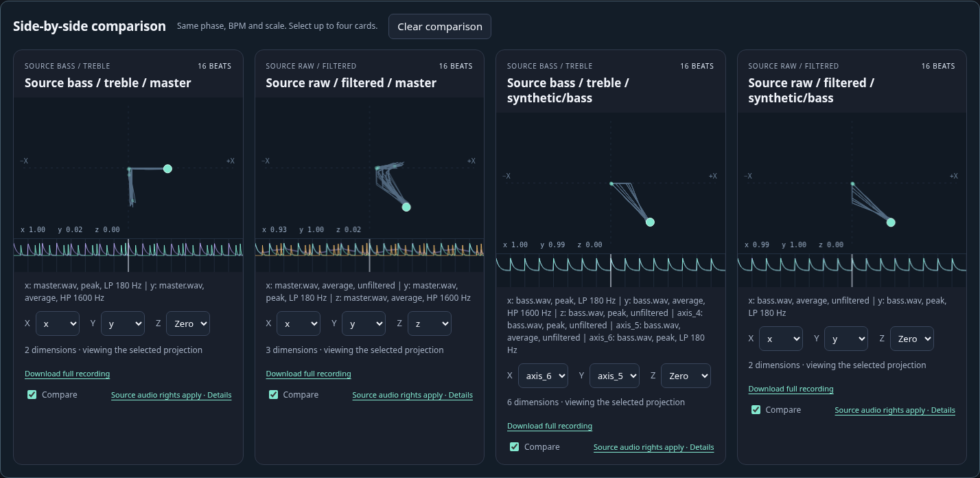Click the 3 dimensions projection text
This screenshot has width=980, height=478.
[x=355, y=350]
